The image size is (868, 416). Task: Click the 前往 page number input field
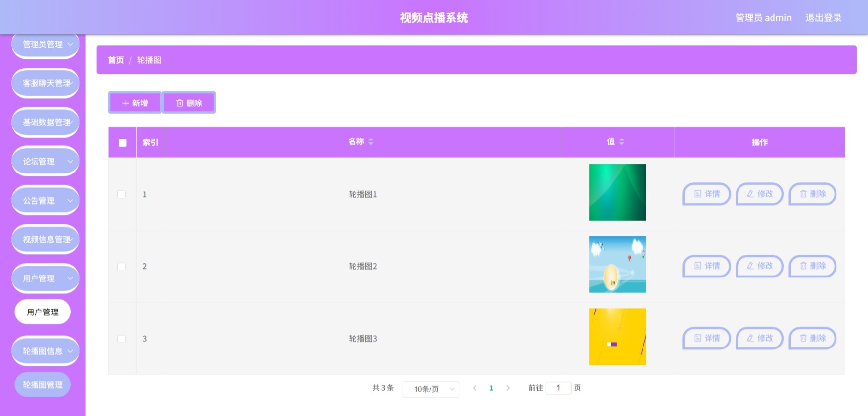(x=558, y=388)
